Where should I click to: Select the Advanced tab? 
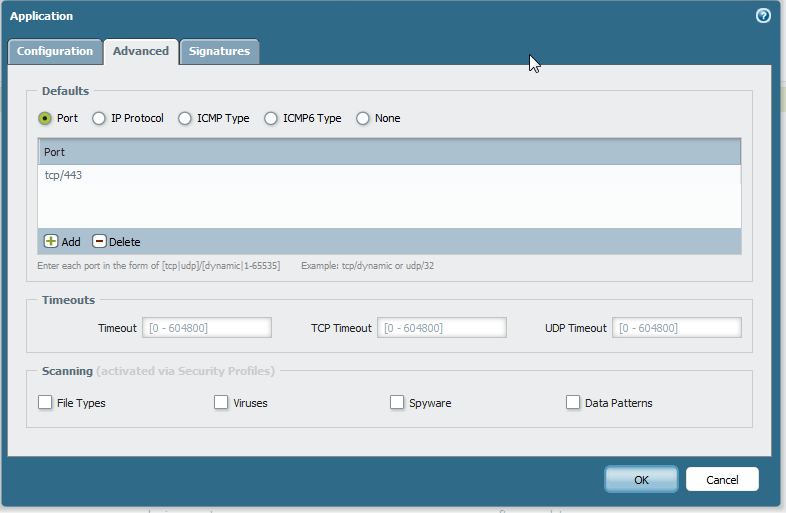click(140, 51)
